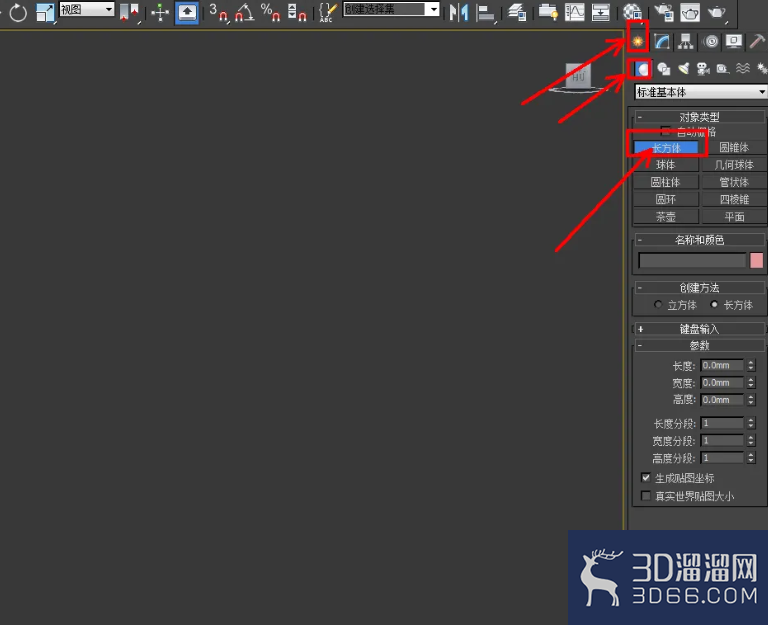This screenshot has width=768, height=625.
Task: Open the Curve Editor icon
Action: point(575,12)
